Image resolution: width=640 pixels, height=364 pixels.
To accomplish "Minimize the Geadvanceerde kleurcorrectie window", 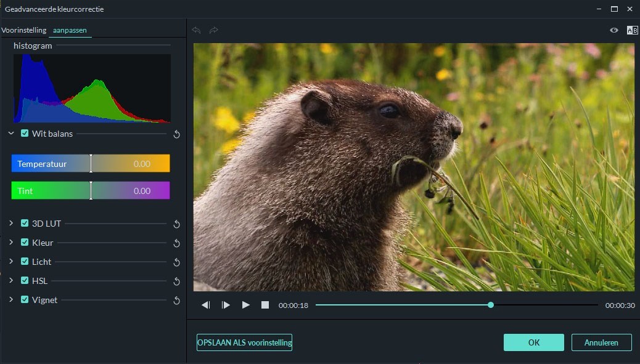I will tap(599, 9).
